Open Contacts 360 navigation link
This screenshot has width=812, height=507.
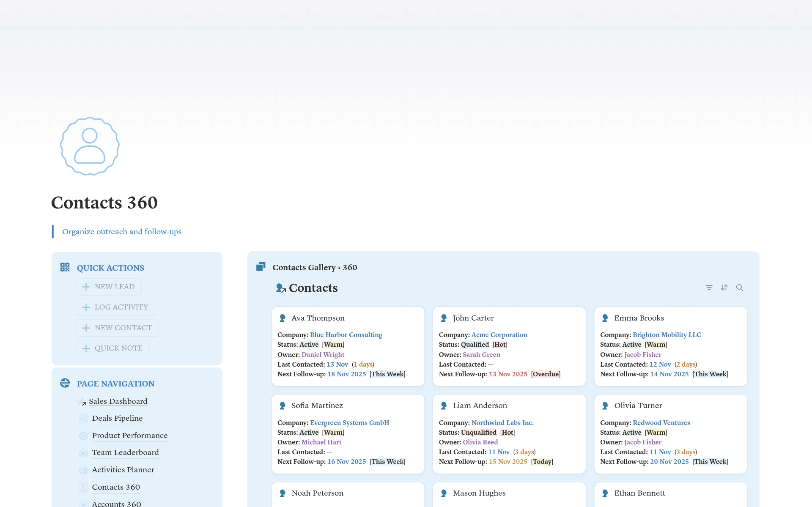coord(116,487)
